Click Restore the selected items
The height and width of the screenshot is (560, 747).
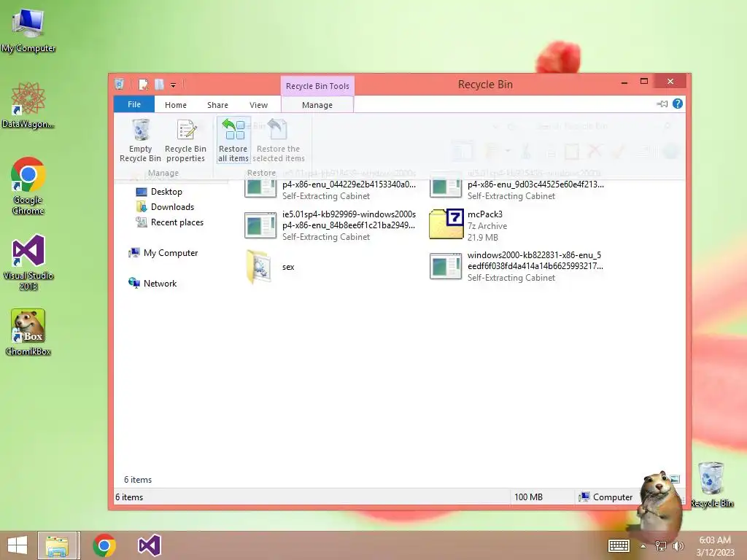279,141
